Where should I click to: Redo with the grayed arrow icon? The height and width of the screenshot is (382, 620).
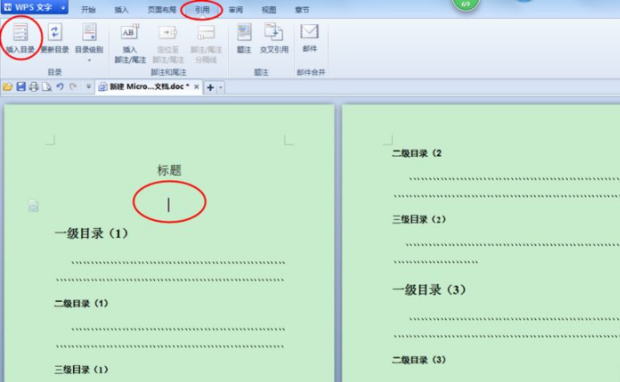[x=73, y=87]
